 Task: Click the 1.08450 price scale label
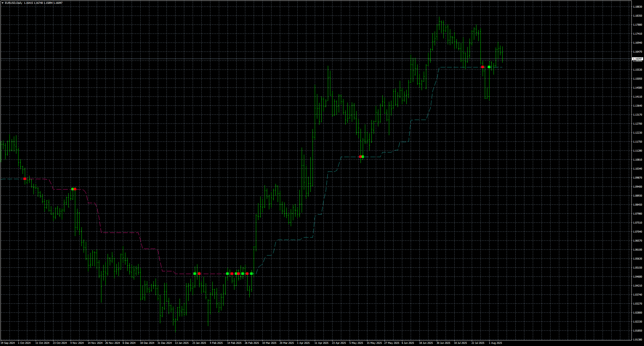(637, 205)
